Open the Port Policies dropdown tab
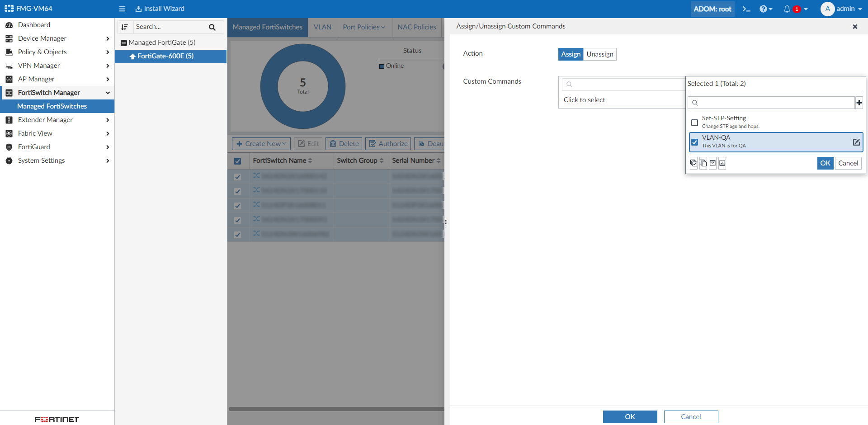868x425 pixels. click(x=364, y=27)
